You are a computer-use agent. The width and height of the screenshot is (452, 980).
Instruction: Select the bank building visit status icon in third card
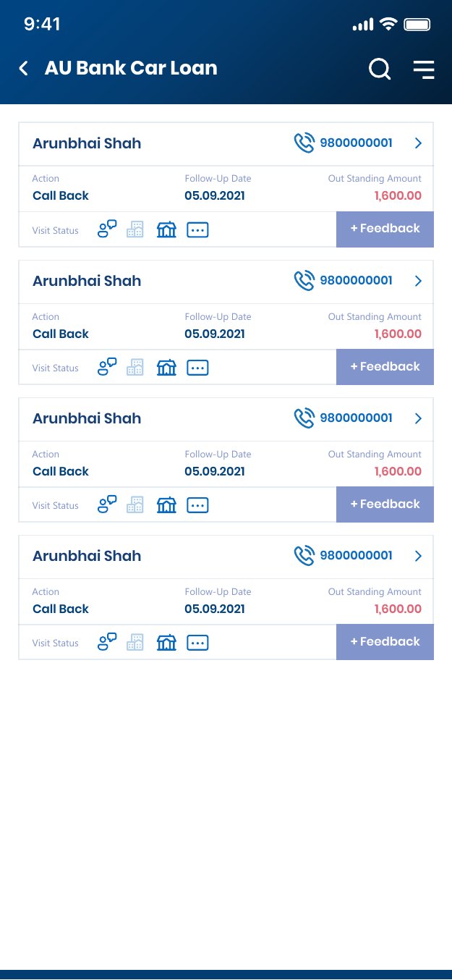[166, 505]
